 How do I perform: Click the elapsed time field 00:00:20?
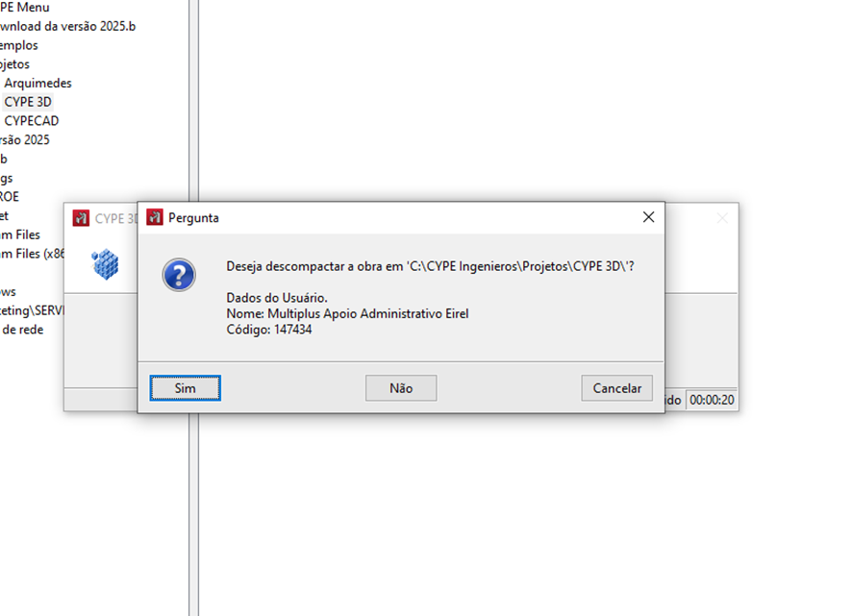[x=712, y=400]
